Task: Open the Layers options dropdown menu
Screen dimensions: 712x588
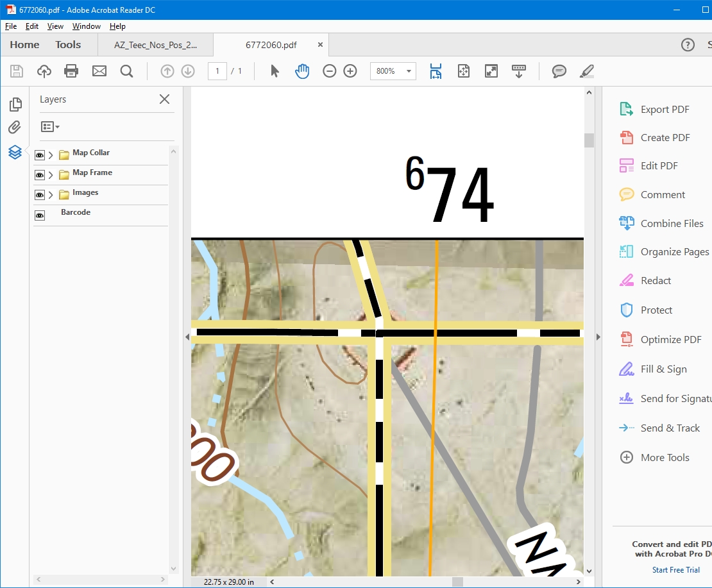Action: [50, 127]
